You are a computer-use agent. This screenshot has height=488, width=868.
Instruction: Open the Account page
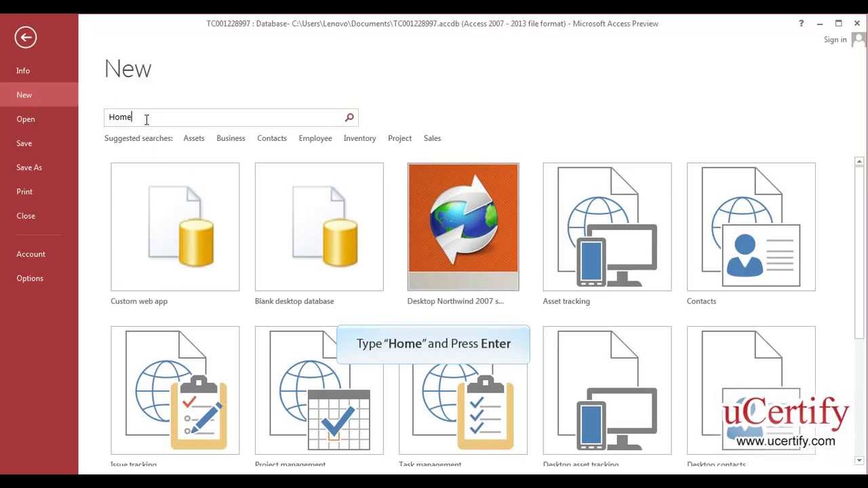click(x=39, y=254)
